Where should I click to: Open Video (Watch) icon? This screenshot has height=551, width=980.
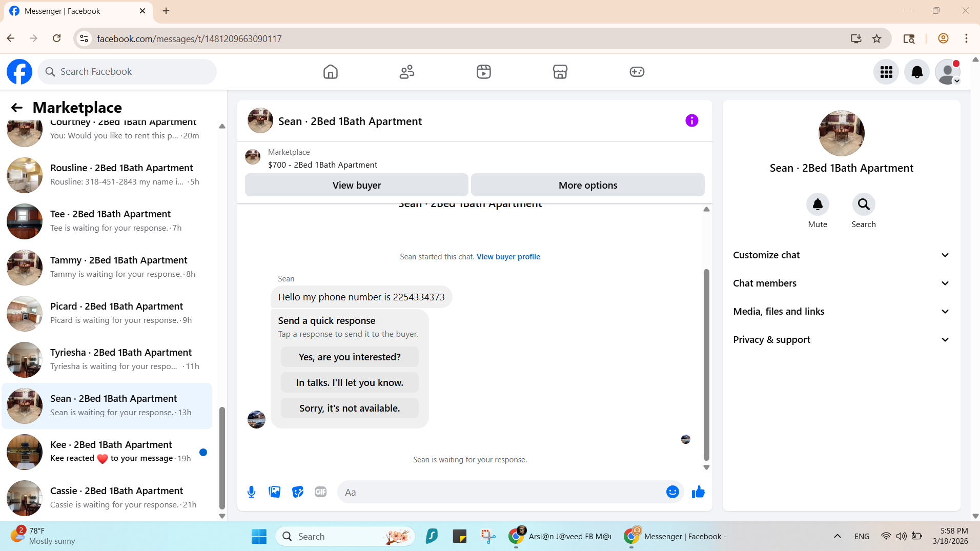click(x=484, y=72)
